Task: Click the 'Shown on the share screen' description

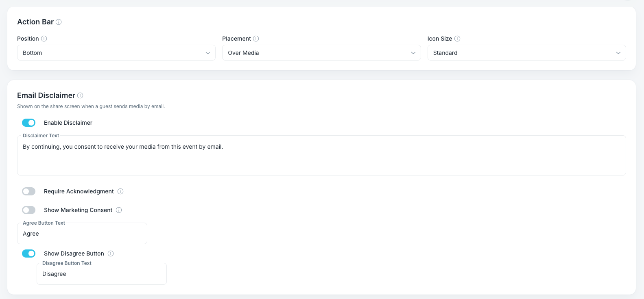Action: pos(91,106)
